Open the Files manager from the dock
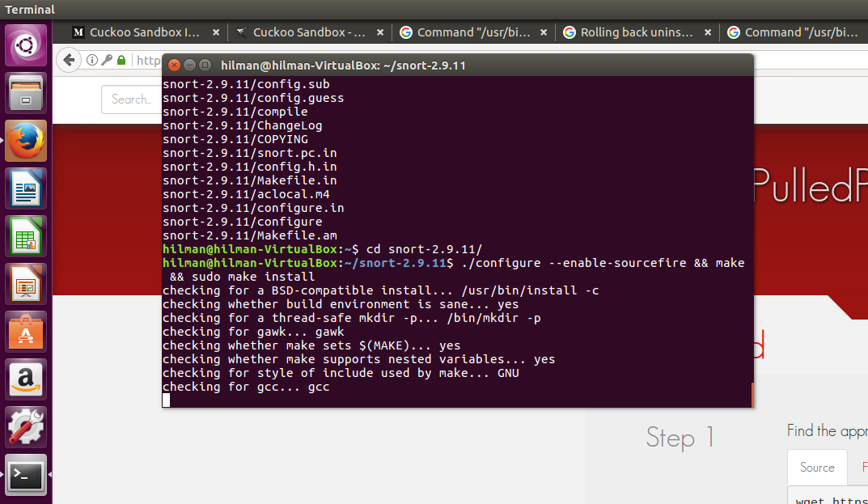 (x=26, y=92)
